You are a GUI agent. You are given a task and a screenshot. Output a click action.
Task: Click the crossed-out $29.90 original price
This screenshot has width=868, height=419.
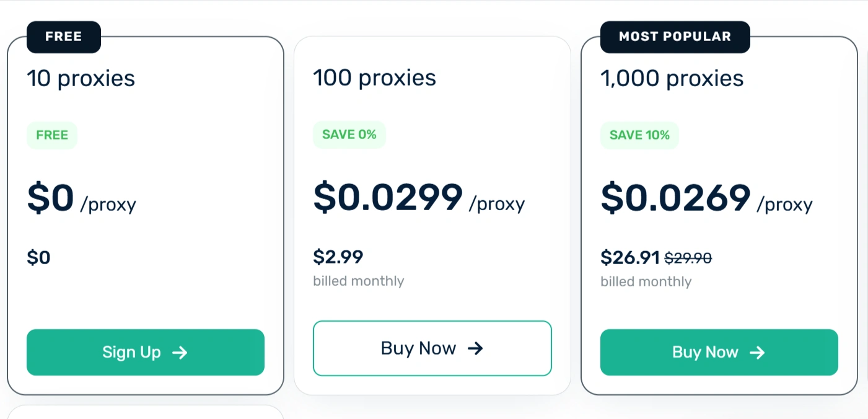(x=688, y=258)
